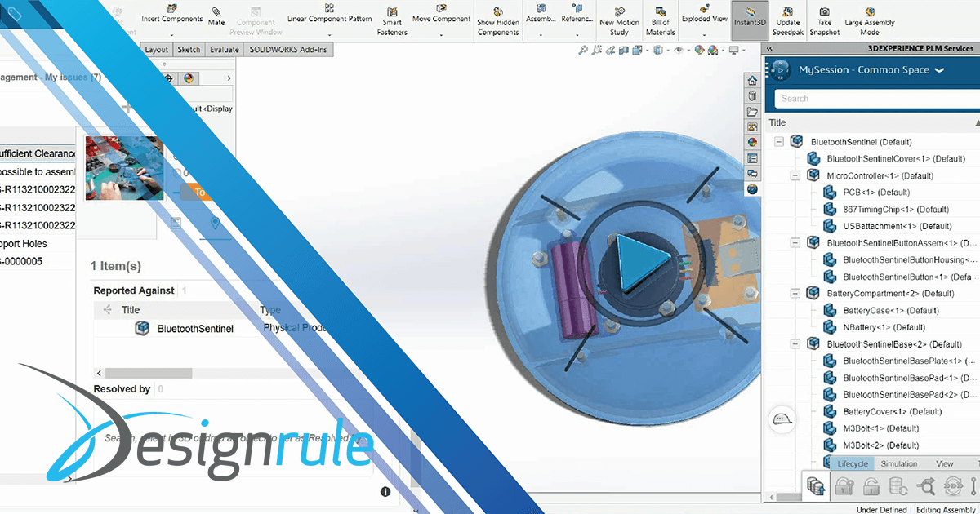Collapse the 3DEXPERIENCE panel with double arrows
Viewport: 980px width, 514px height.
(770, 49)
